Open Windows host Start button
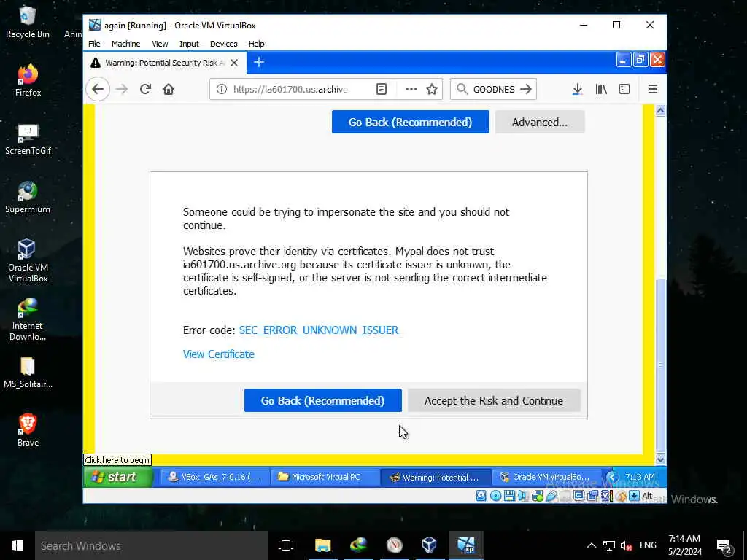The width and height of the screenshot is (747, 560). tap(18, 545)
